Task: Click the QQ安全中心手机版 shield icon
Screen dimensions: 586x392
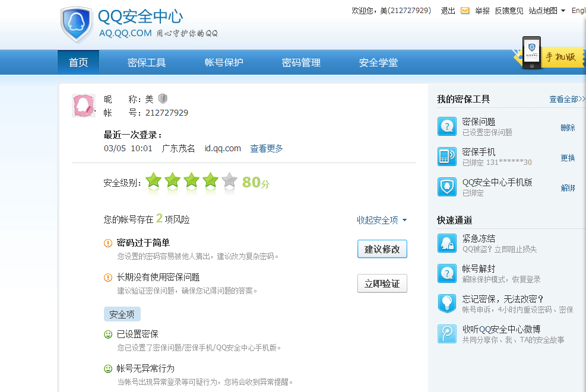Action: [447, 187]
